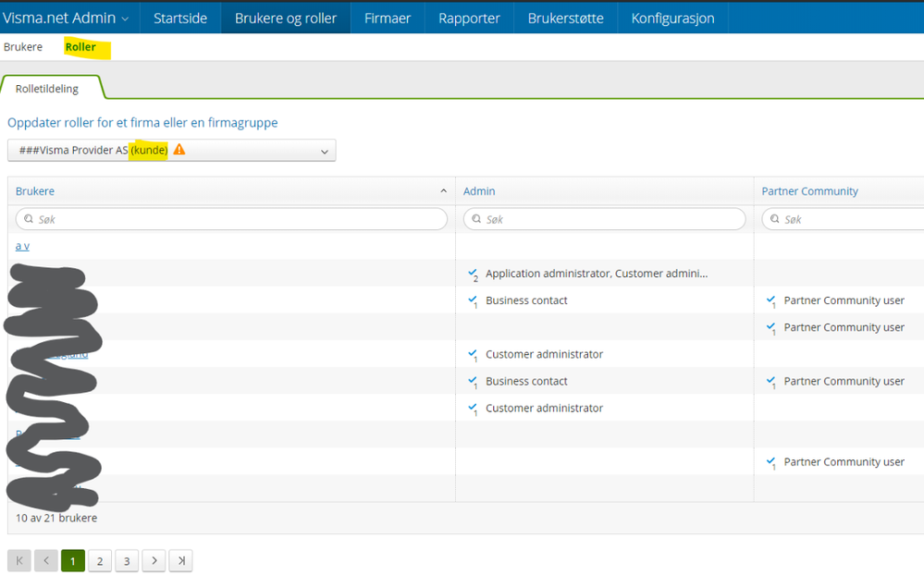Open user link 'a v'

(22, 246)
